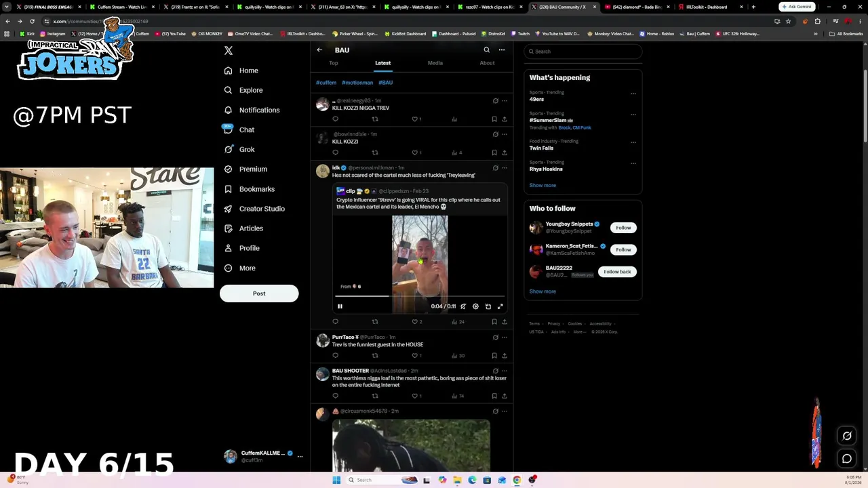The width and height of the screenshot is (868, 488).
Task: Open account switcher dots beside CuffemKALLME
Action: [x=300, y=456]
